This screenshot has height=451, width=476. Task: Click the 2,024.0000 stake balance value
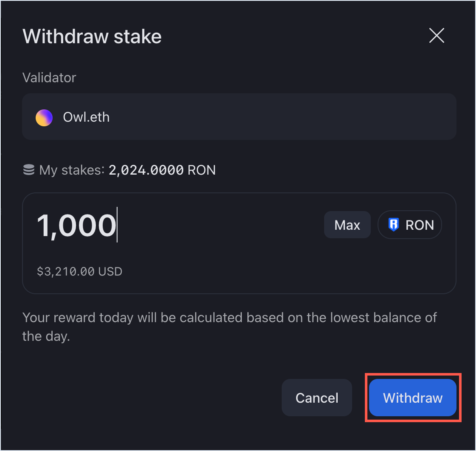click(x=146, y=170)
